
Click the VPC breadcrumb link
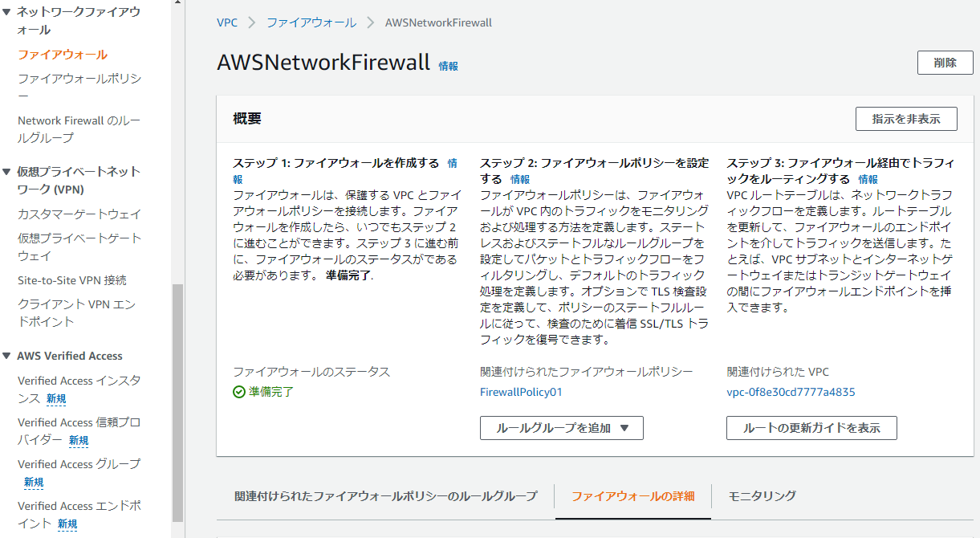tap(227, 22)
